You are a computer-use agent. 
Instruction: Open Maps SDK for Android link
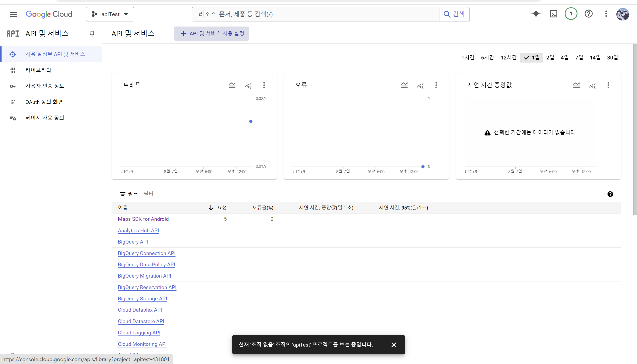pyautogui.click(x=143, y=219)
